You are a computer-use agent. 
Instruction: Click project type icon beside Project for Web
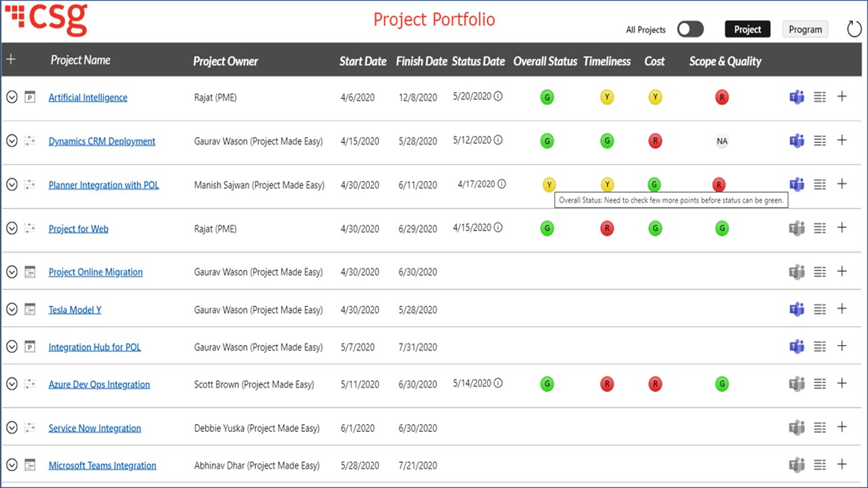click(x=29, y=228)
